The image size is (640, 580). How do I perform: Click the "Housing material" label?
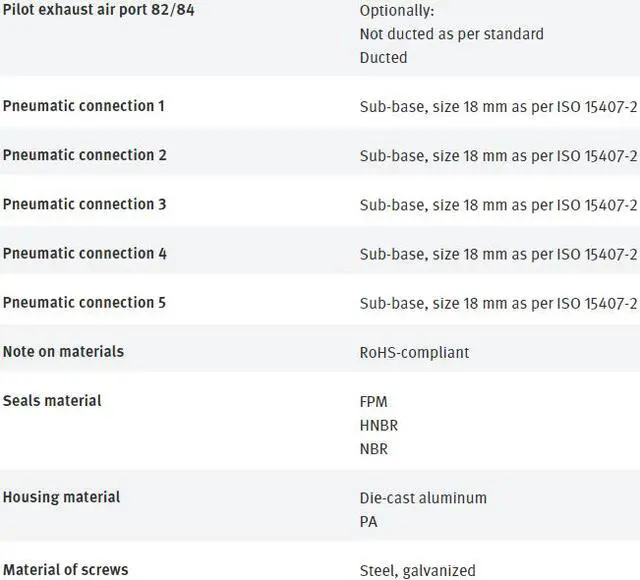61,497
